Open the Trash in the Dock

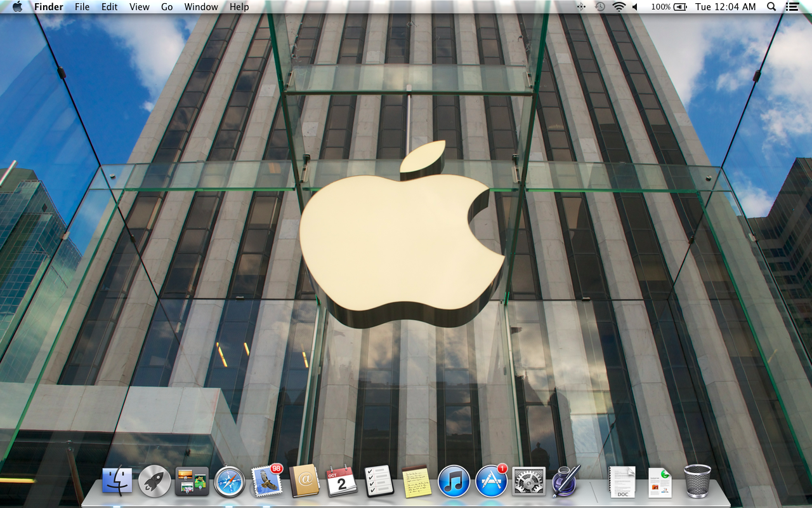[x=697, y=481]
